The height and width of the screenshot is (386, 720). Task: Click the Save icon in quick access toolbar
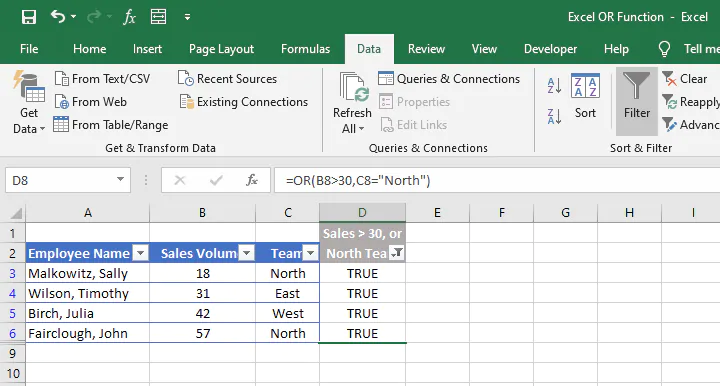(x=28, y=17)
